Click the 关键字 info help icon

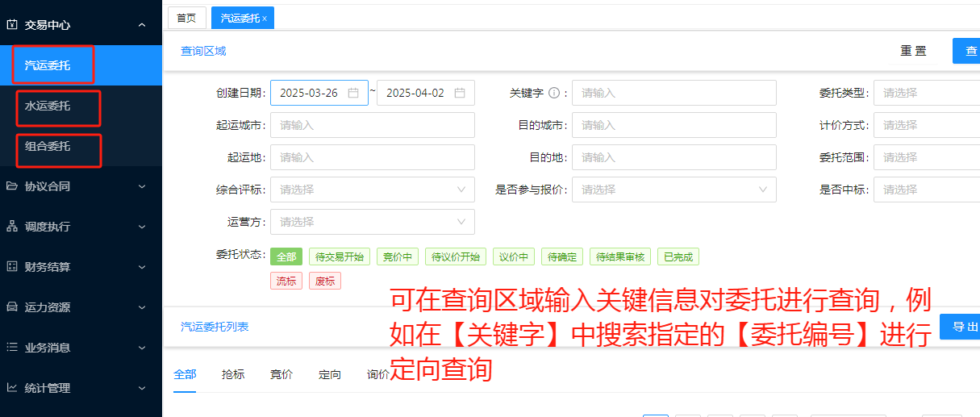(x=554, y=93)
